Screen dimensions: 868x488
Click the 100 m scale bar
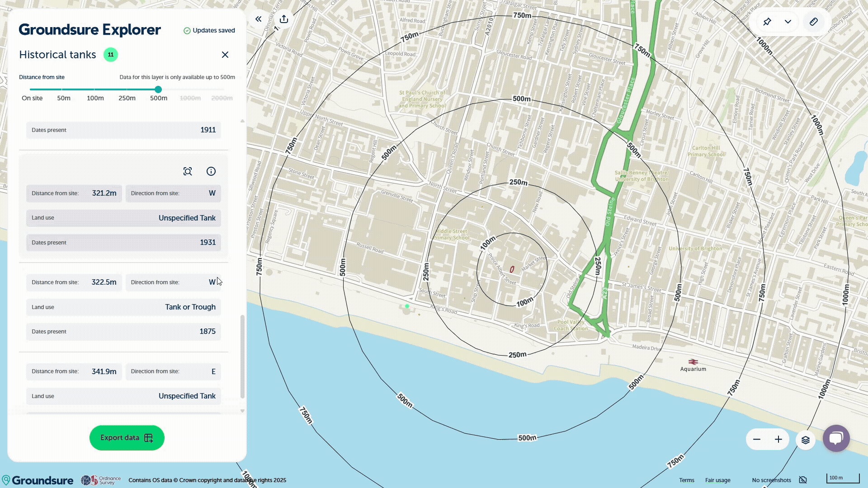coord(843,478)
